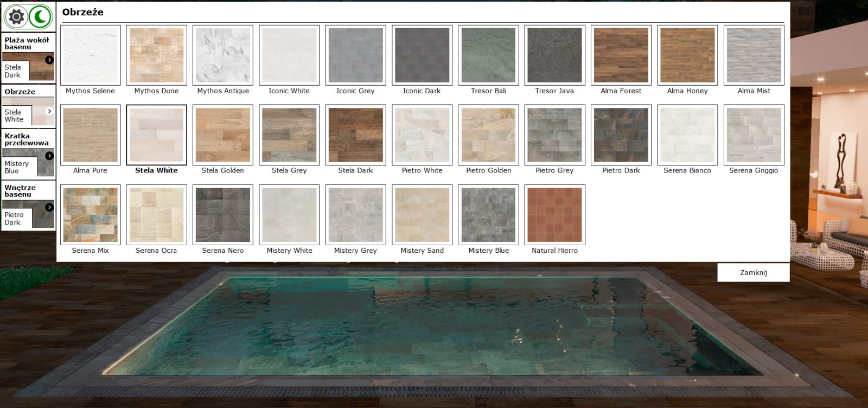Image resolution: width=868 pixels, height=408 pixels.
Task: Expand Obrzeże material arrow
Action: pyautogui.click(x=49, y=111)
